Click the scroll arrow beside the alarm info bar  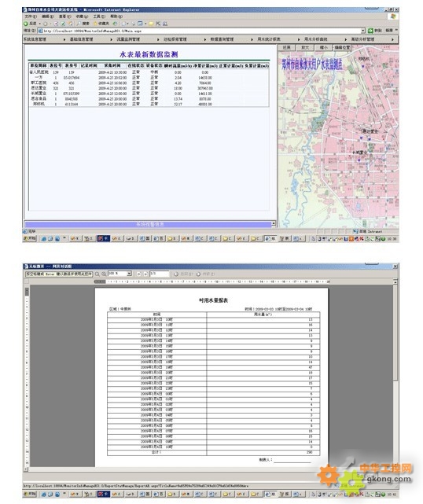pos(274,223)
